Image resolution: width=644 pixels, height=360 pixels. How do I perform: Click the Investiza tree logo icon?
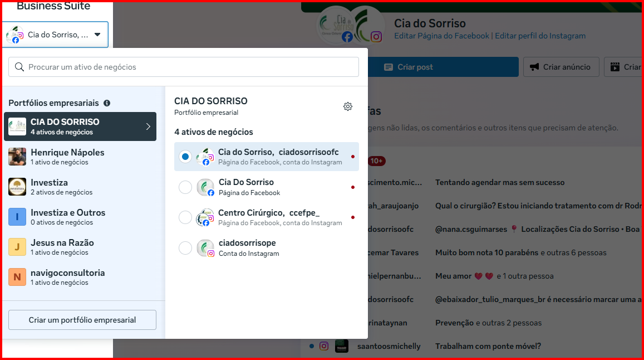click(x=17, y=187)
